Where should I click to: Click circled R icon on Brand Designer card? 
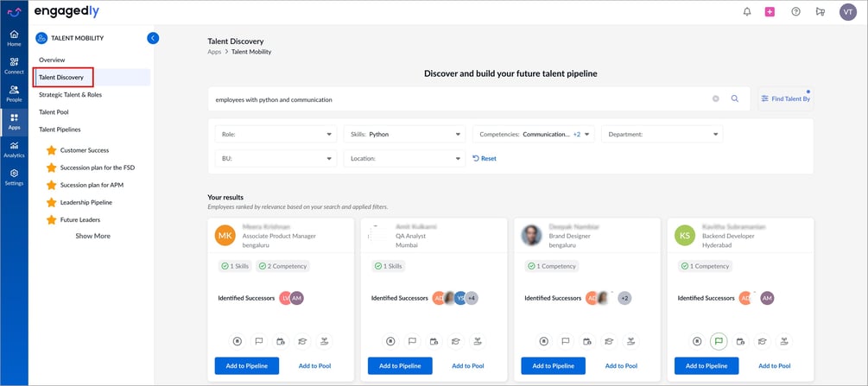(543, 341)
